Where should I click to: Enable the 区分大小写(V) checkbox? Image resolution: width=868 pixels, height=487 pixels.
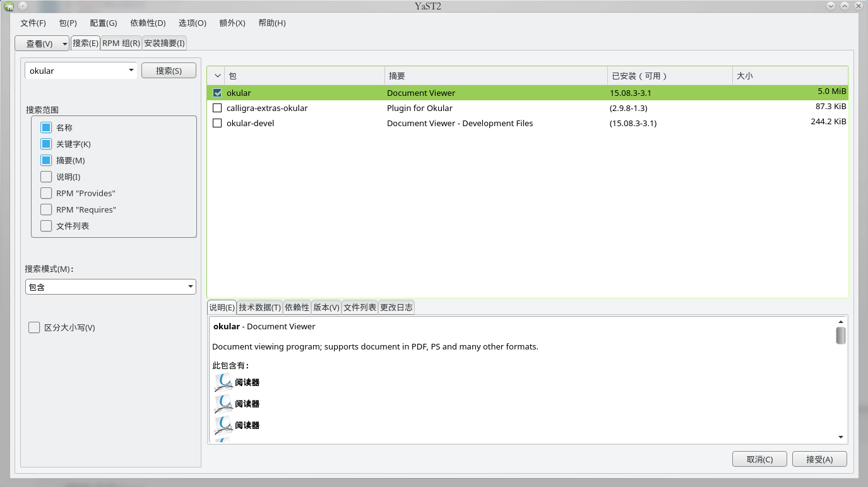tap(34, 327)
